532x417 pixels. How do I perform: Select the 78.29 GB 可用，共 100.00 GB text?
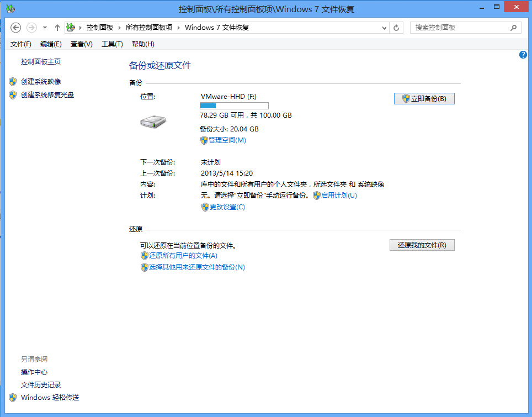coord(246,115)
